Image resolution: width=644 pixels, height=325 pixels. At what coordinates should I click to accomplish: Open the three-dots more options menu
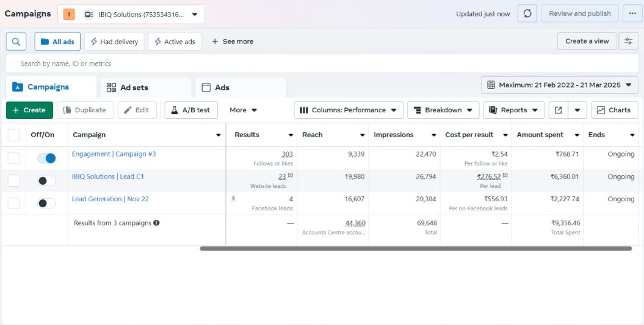(632, 13)
